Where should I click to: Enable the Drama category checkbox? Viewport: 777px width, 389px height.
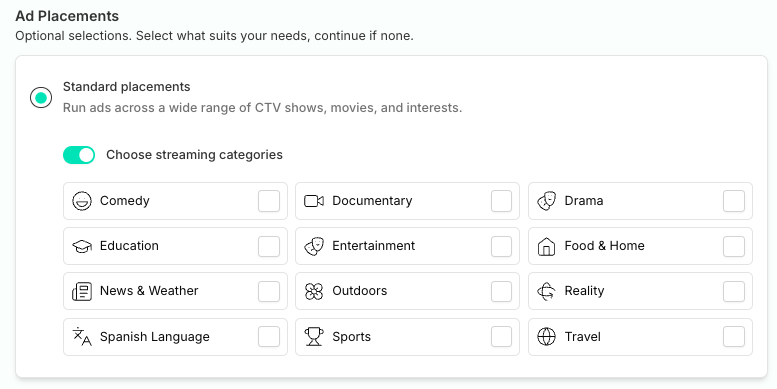[734, 201]
